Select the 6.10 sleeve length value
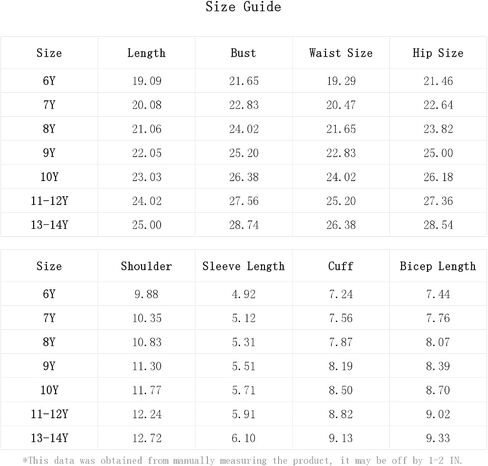Screen dimensions: 488x466 click(x=244, y=438)
